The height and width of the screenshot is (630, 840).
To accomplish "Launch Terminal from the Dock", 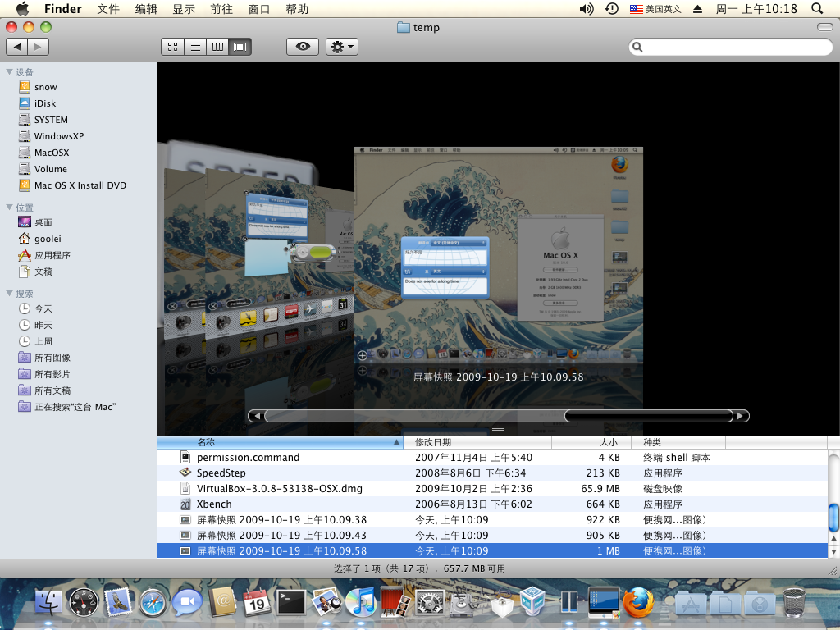I will click(x=291, y=601).
